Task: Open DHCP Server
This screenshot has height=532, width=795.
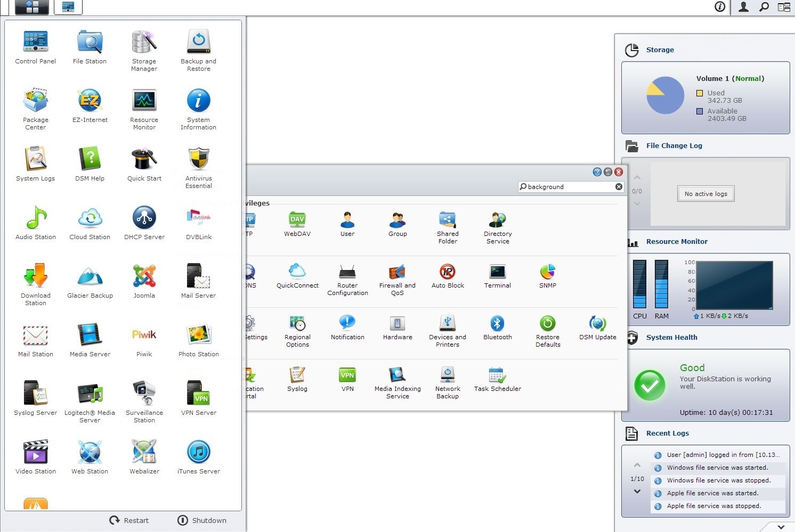Action: click(144, 223)
